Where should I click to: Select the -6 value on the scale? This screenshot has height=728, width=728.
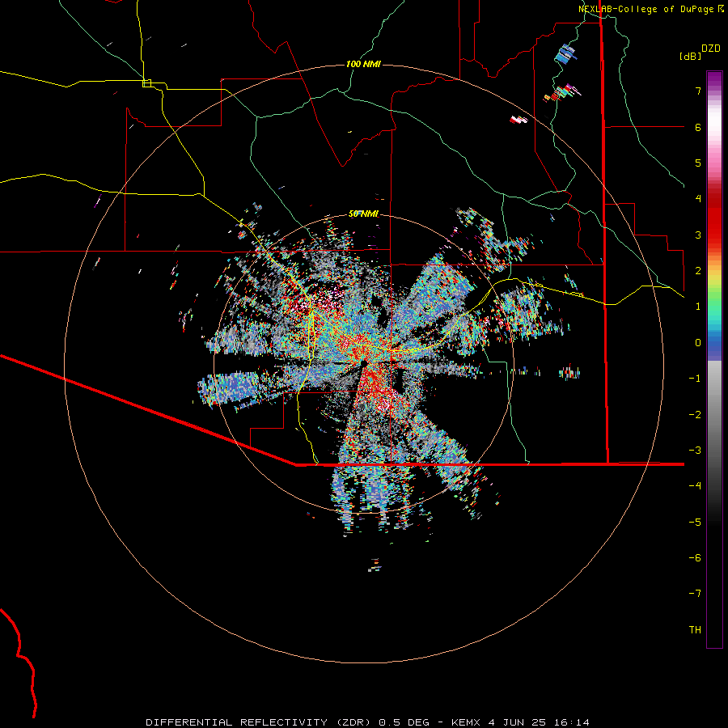(695, 558)
